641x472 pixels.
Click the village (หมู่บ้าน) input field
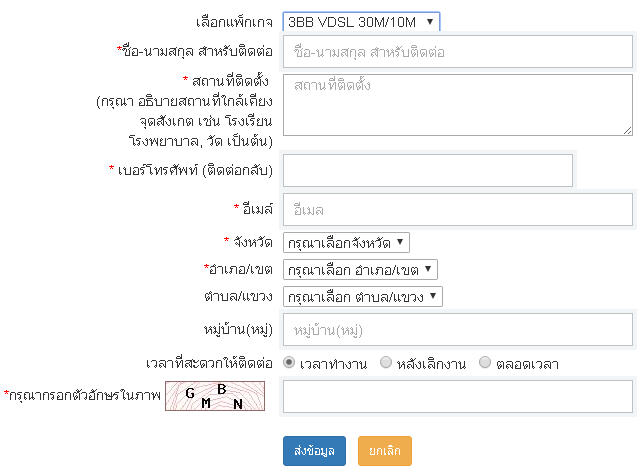[458, 329]
